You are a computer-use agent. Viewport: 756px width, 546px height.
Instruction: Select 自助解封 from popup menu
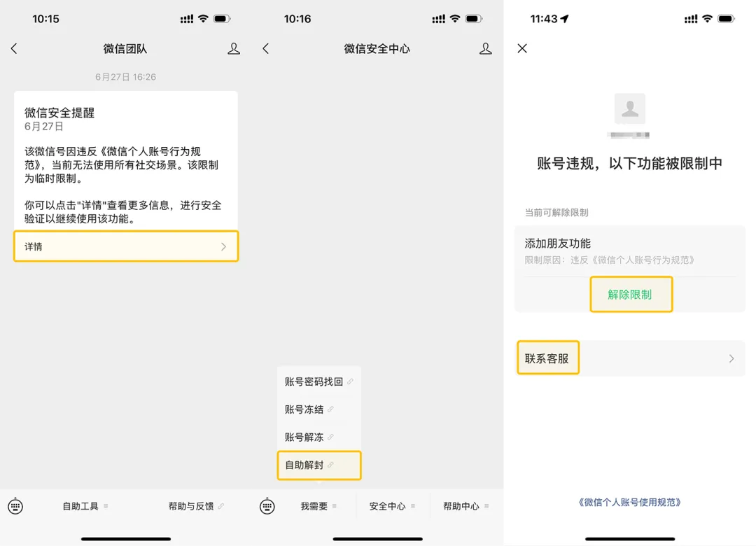click(319, 465)
